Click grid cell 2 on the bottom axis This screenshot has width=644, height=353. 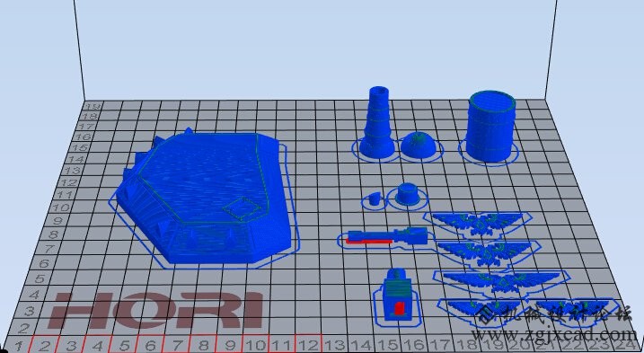(x=44, y=345)
